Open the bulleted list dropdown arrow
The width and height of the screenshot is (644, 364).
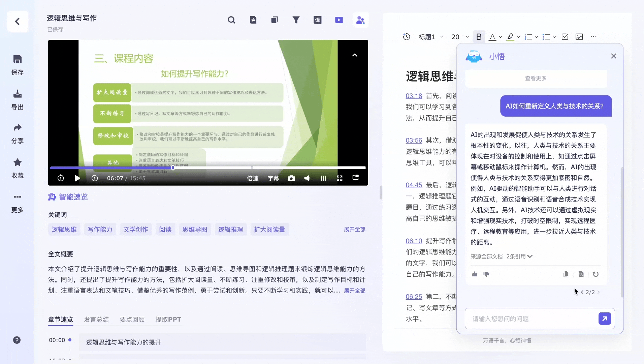(554, 37)
